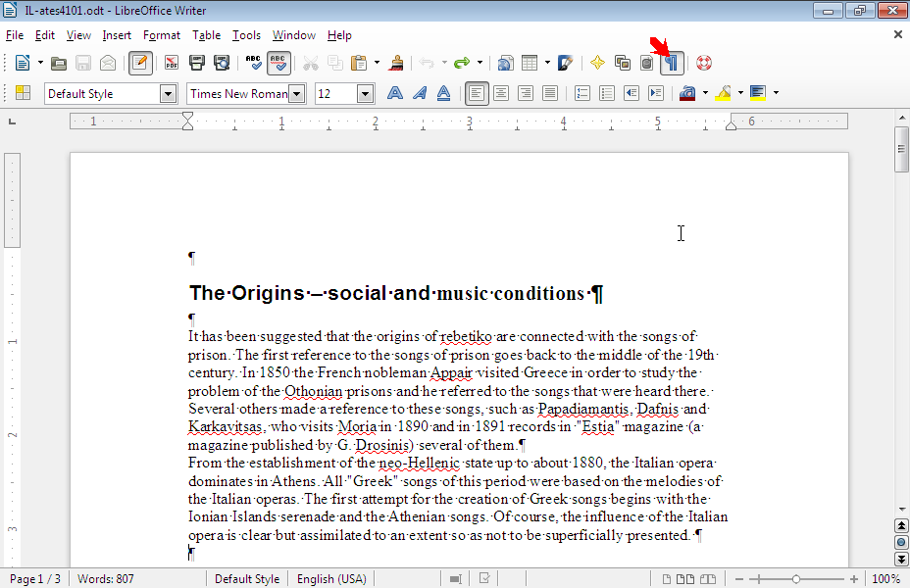Expand the Default Style paragraph style dropdown
Screen dimensions: 910x588
point(168,93)
